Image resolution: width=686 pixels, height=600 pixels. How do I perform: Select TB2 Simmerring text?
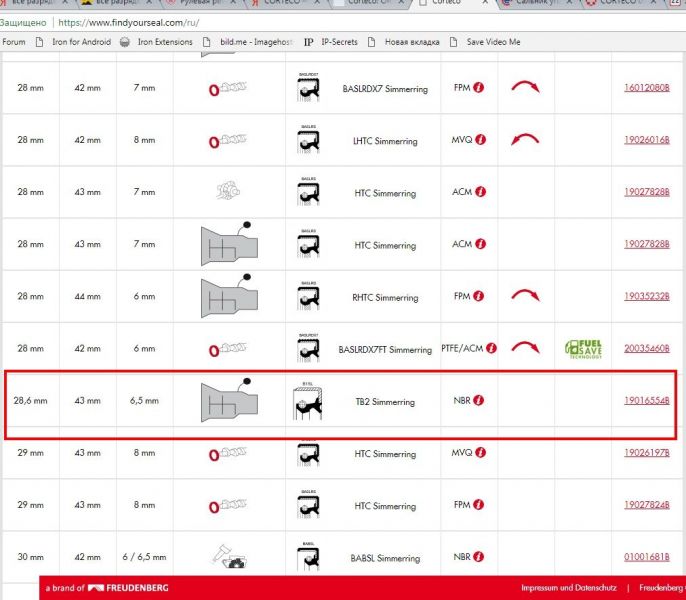385,402
